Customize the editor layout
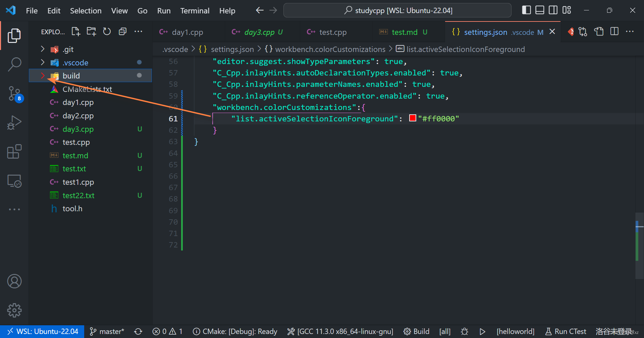Screen dimensions: 644x338 coord(567,10)
